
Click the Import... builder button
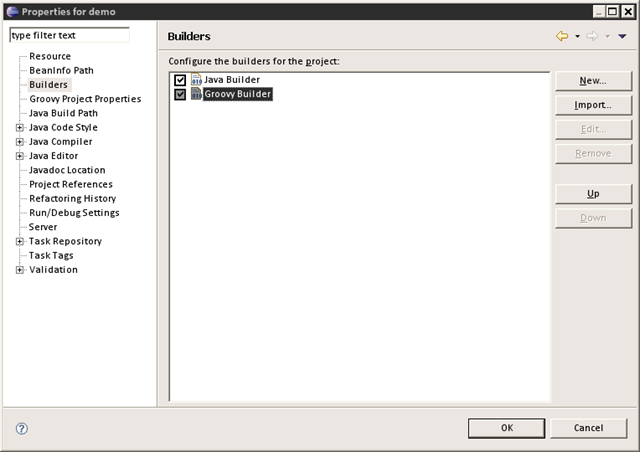coord(593,105)
